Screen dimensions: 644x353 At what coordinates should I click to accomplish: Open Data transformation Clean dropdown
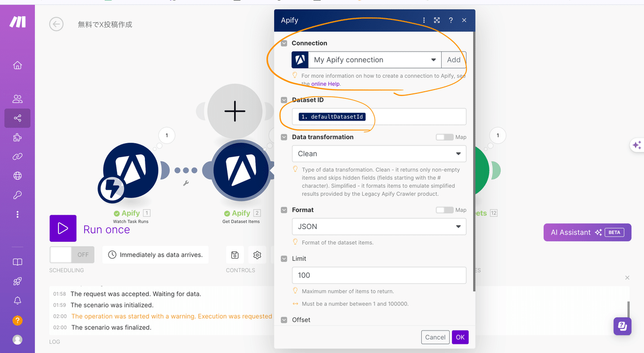click(379, 154)
